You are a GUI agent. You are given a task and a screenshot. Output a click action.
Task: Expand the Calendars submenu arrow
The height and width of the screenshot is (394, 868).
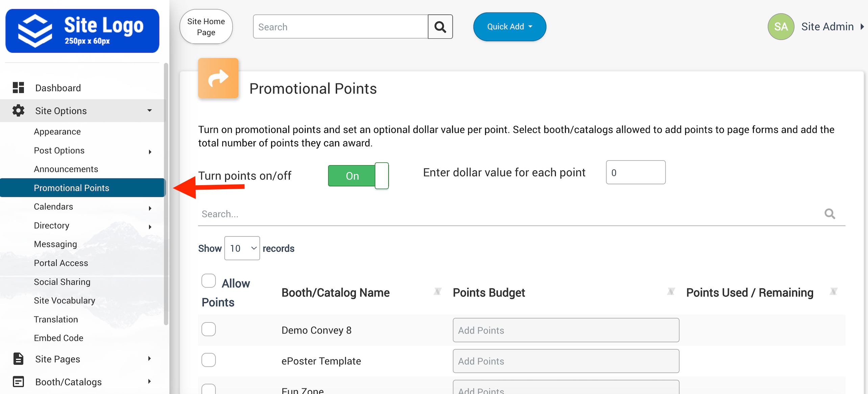(150, 208)
